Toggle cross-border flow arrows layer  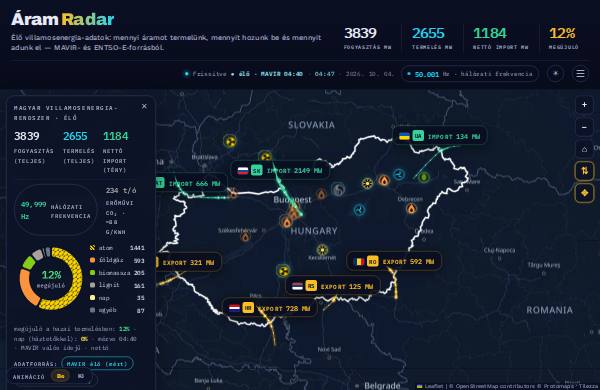pos(584,171)
